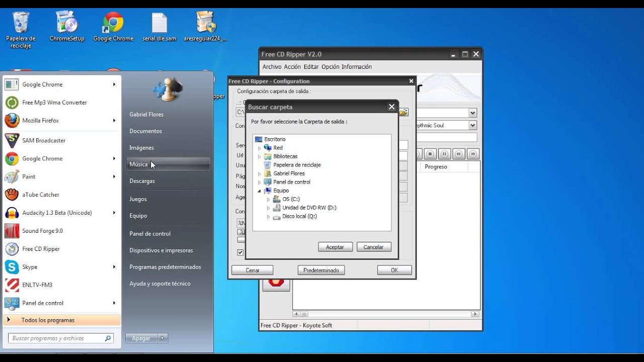Expand the Bibliotecas node in folder tree
Viewport: 644px width, 362px height.
pos(260,157)
